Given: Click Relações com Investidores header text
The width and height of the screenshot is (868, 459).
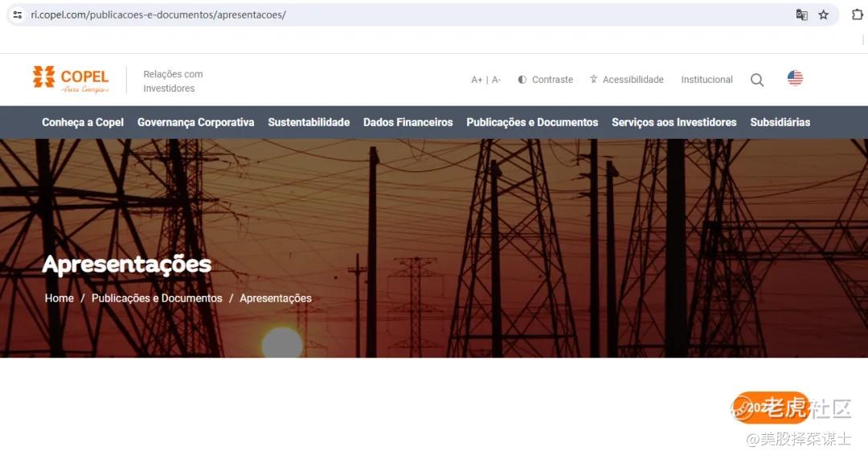Looking at the screenshot, I should click(x=173, y=81).
